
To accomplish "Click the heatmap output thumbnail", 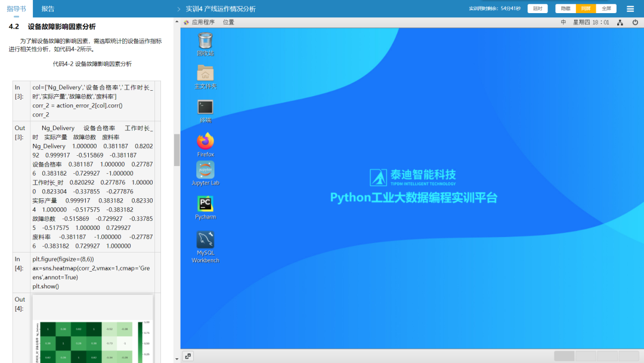I will click(93, 329).
